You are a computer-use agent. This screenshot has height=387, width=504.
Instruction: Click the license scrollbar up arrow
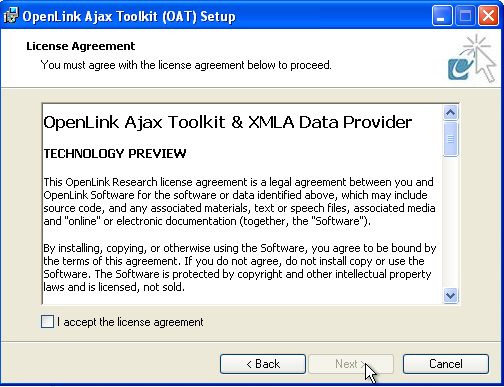[x=450, y=113]
